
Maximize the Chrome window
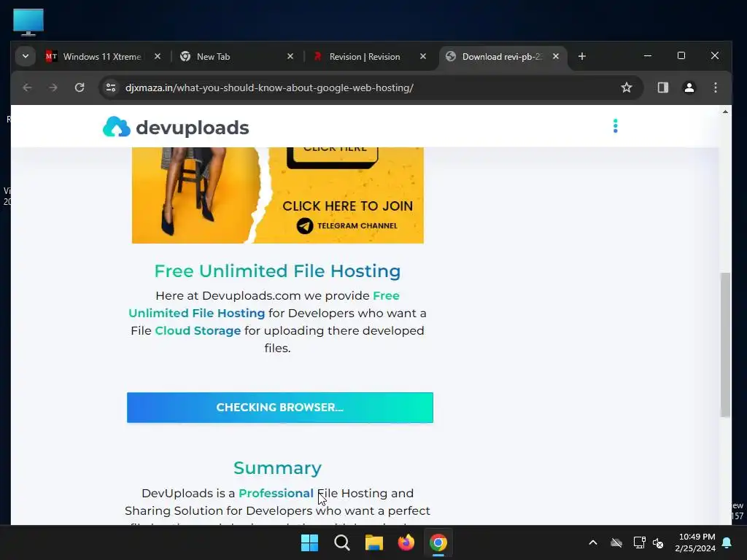pos(681,55)
